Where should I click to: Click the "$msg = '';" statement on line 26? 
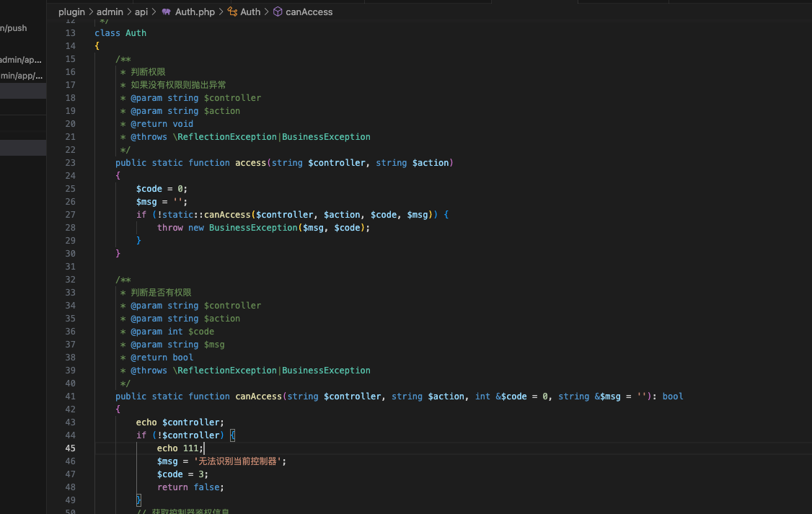[x=162, y=202]
